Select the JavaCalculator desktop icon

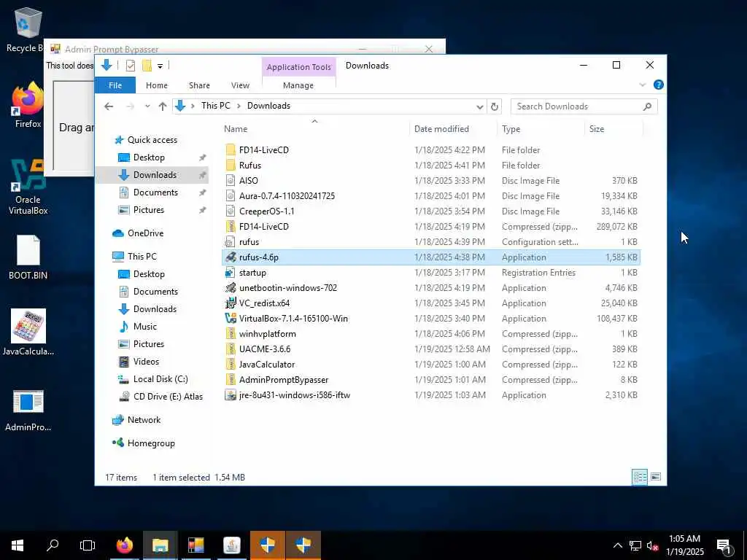pyautogui.click(x=28, y=332)
